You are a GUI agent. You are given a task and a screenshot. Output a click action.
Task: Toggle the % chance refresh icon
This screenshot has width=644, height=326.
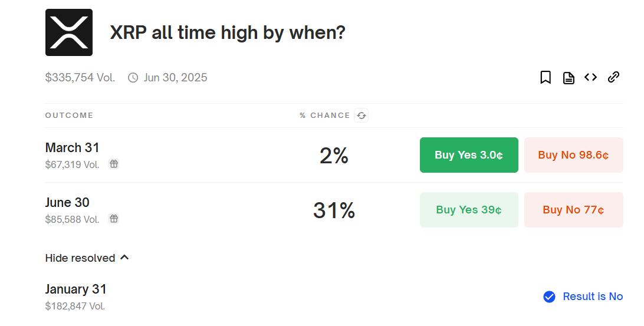pos(362,116)
